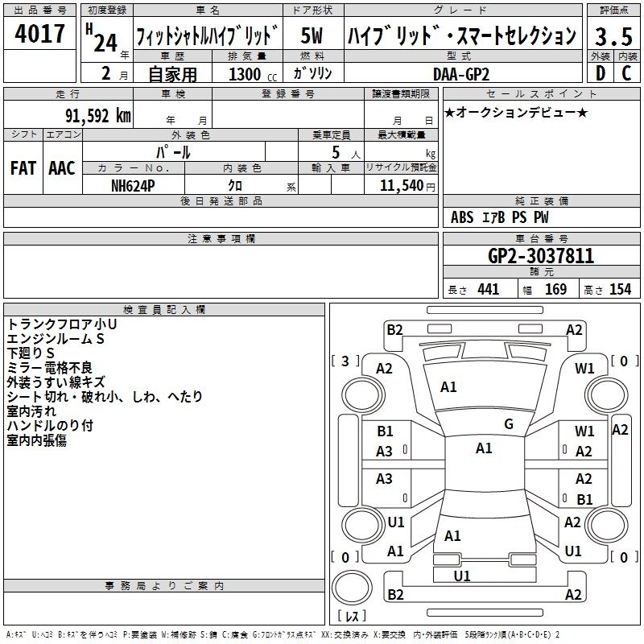Click "評価点" header label
The image size is (644, 644).
(613, 10)
